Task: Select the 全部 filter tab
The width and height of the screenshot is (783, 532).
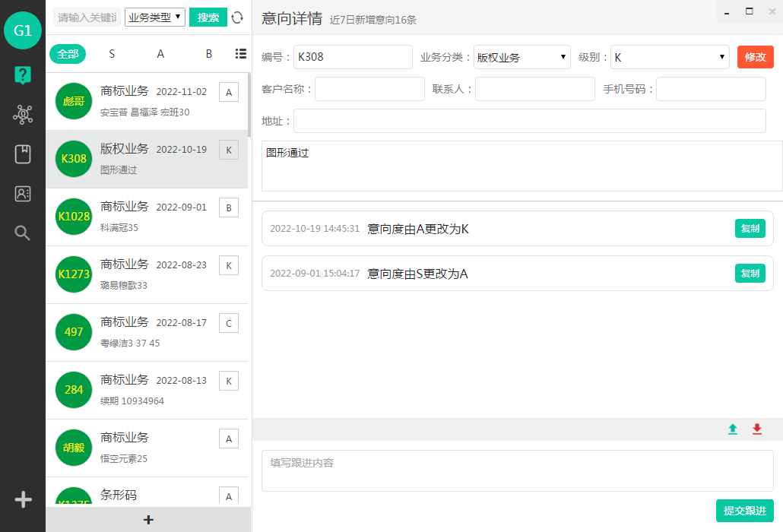Action: 68,54
